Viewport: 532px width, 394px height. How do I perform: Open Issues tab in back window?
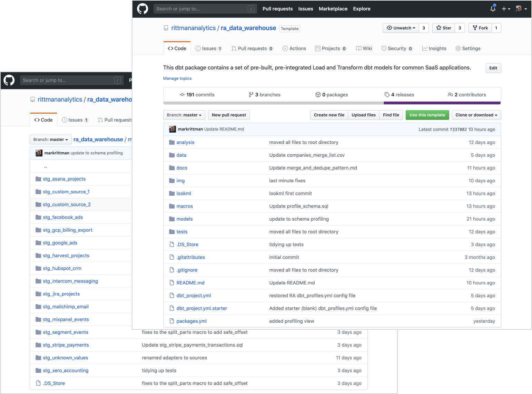point(75,120)
